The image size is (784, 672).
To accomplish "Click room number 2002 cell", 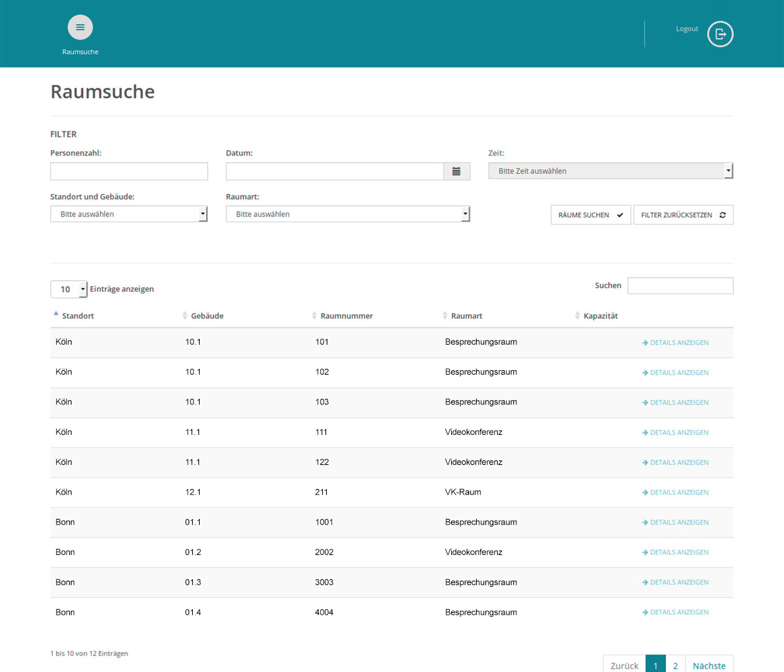I will [x=324, y=552].
